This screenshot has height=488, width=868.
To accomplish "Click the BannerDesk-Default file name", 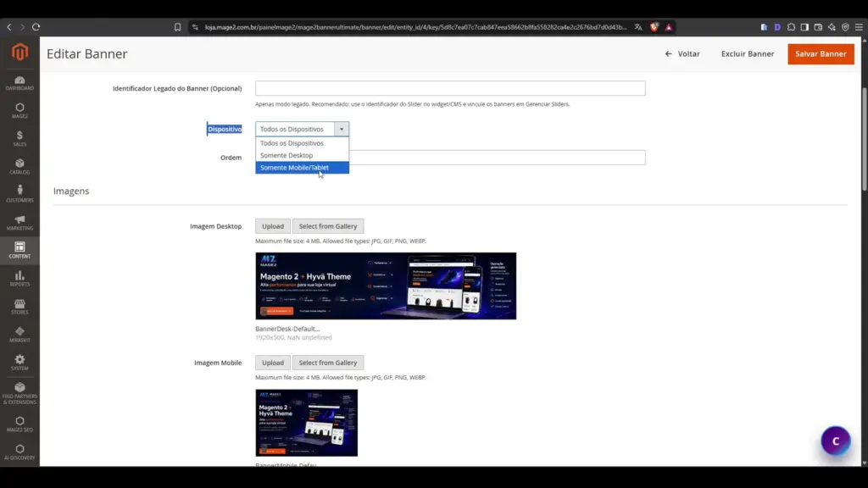I will [287, 329].
